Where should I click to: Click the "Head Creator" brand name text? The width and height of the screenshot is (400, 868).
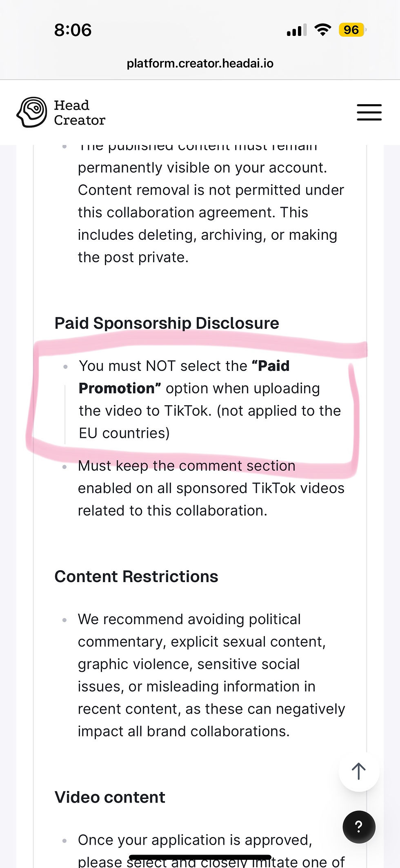point(80,113)
